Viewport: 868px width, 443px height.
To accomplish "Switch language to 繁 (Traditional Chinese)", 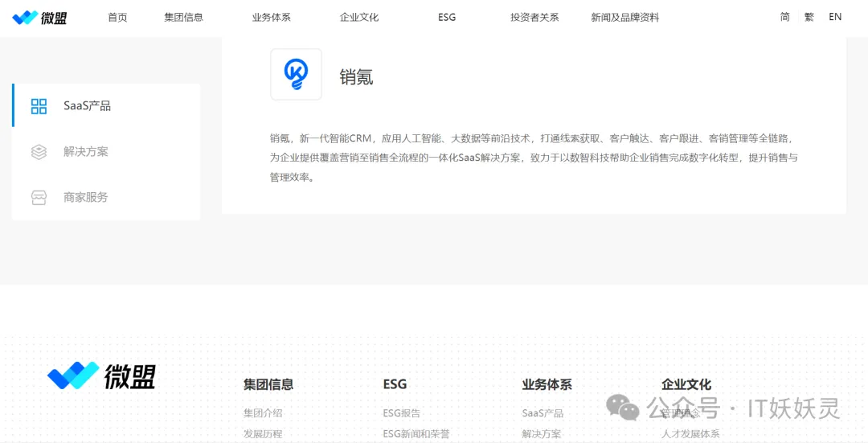I will [809, 17].
